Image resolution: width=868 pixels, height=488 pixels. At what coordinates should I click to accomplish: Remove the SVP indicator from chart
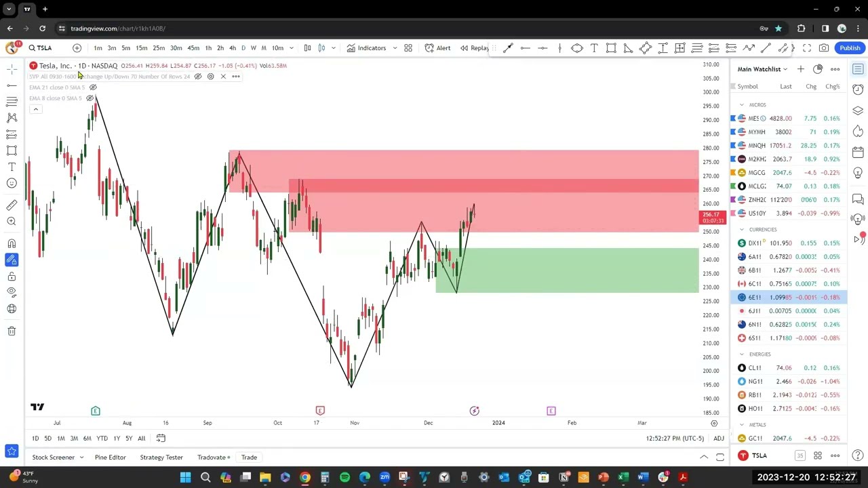coord(223,77)
